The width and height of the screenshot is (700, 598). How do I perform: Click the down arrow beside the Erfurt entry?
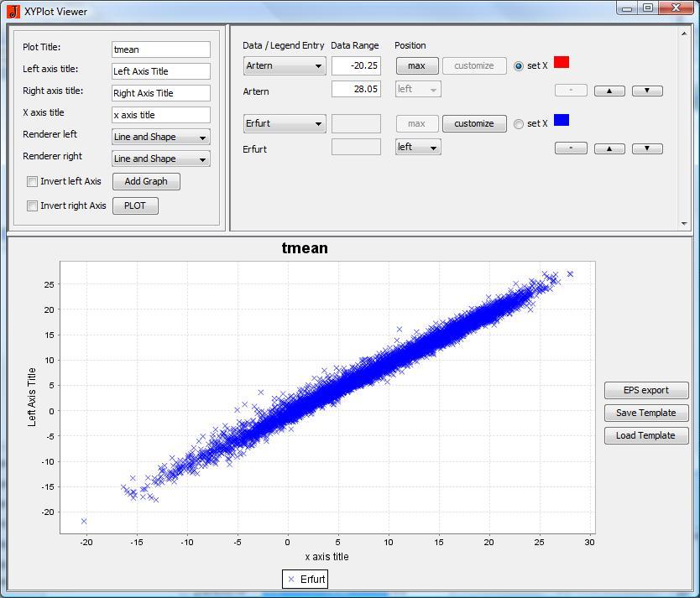(x=646, y=148)
